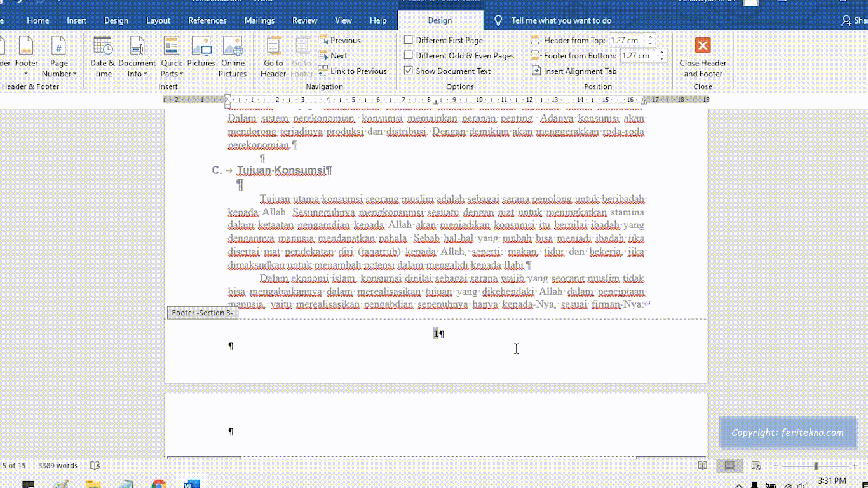
Task: Open the Footer gallery dropdown
Action: pyautogui.click(x=26, y=57)
